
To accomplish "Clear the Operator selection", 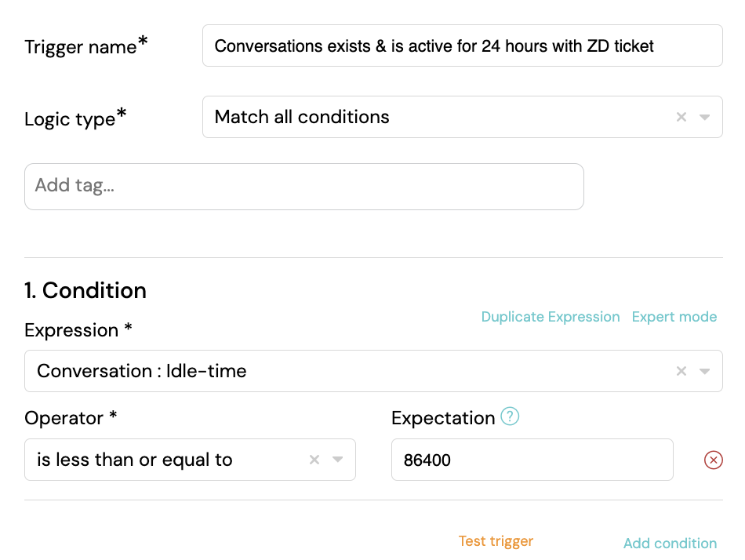I will (314, 460).
